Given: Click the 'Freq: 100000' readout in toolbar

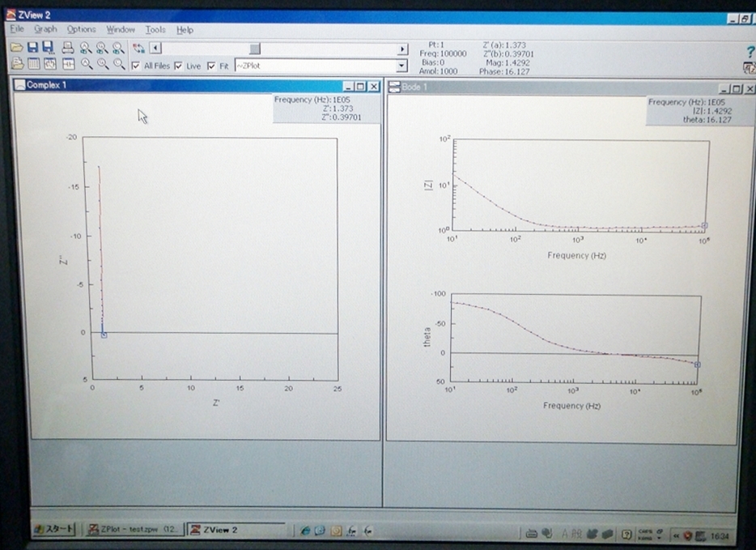Looking at the screenshot, I should pyautogui.click(x=443, y=53).
